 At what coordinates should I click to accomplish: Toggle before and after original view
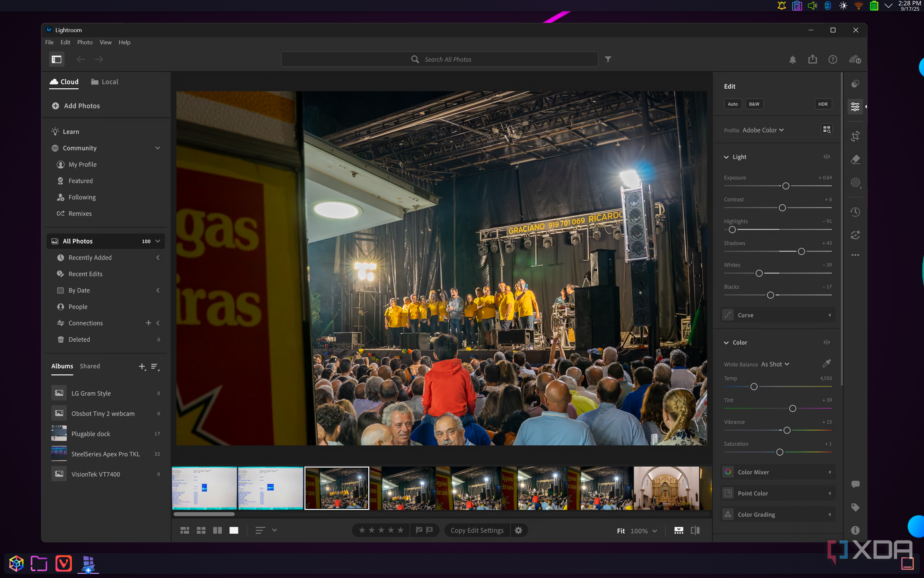695,530
